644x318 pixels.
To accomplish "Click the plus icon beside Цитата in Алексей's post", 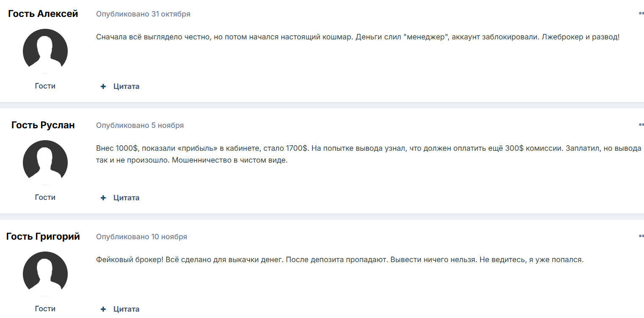I will point(103,86).
